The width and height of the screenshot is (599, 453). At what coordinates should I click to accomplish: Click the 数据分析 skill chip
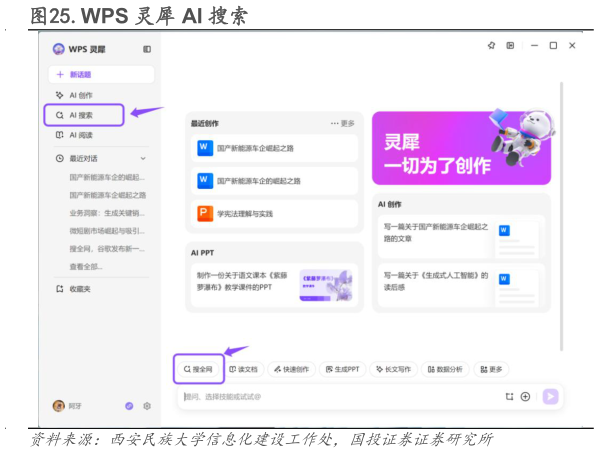pos(445,369)
